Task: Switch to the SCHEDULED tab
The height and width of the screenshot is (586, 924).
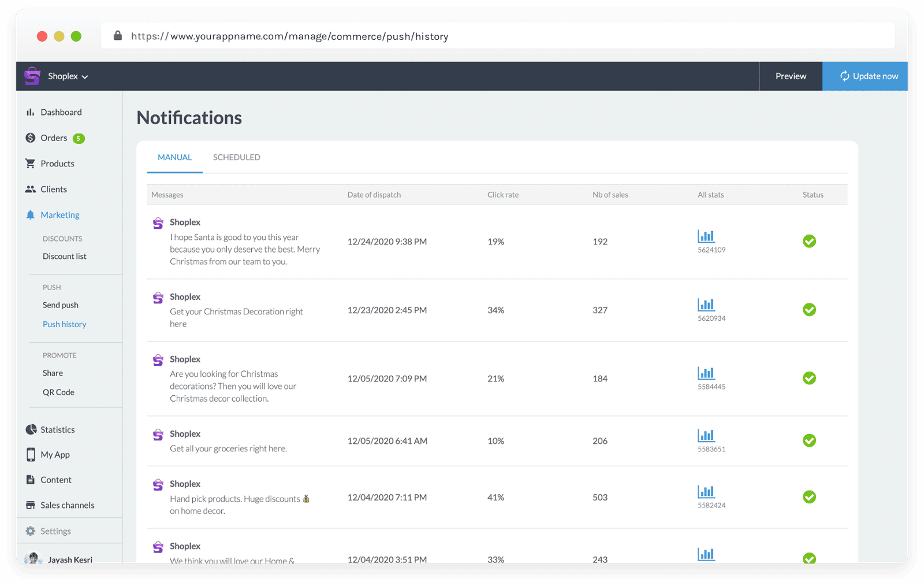Action: (x=236, y=157)
